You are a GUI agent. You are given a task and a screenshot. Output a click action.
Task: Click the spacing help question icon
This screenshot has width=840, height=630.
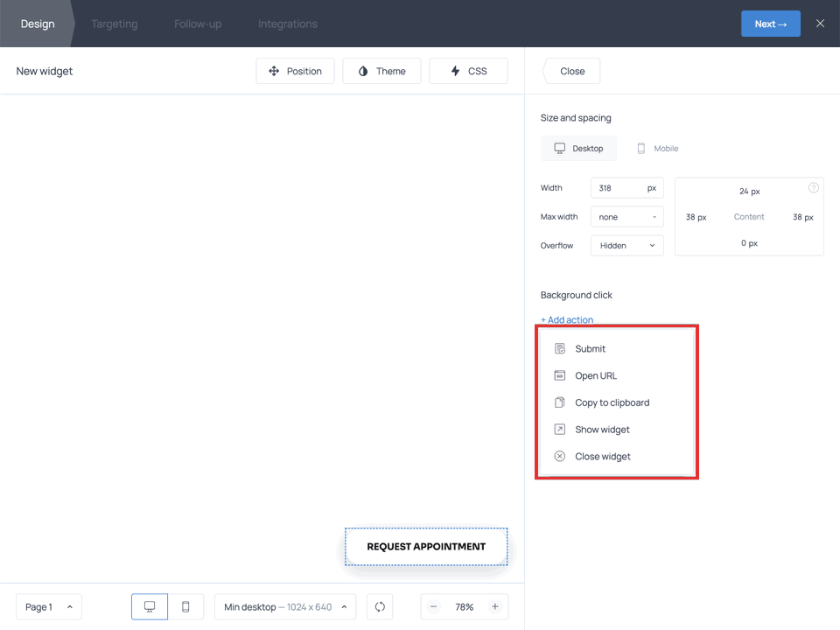pos(814,188)
